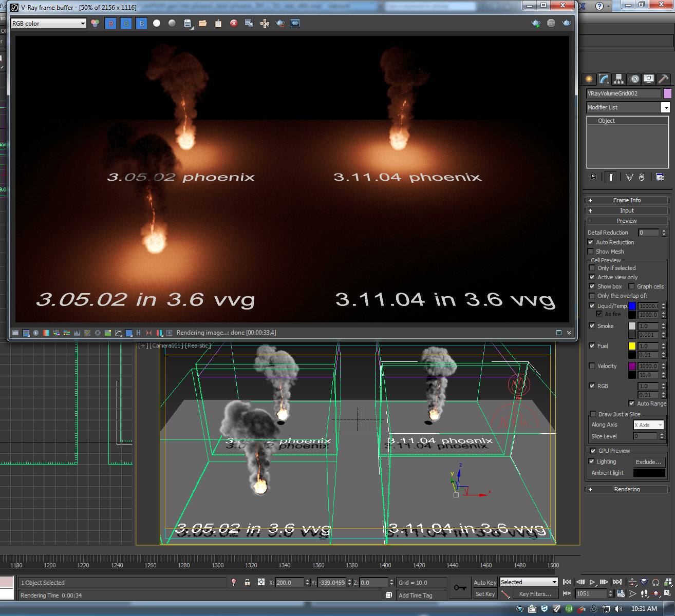675x616 pixels.
Task: Open the Hierarchy tab in command panel
Action: click(618, 79)
